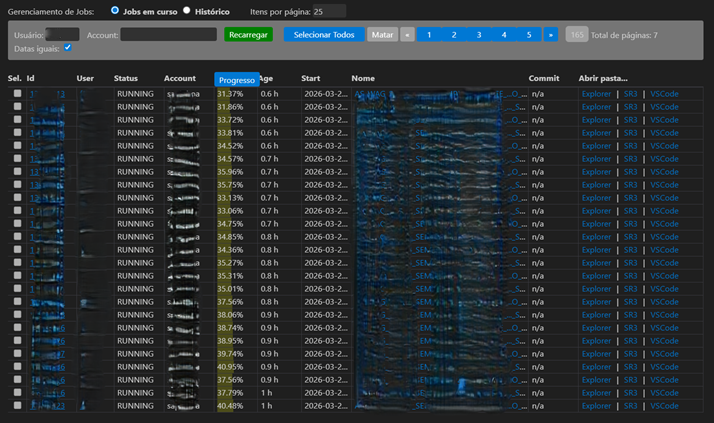
Task: Check the box for the 35.96% job
Action: tap(17, 171)
